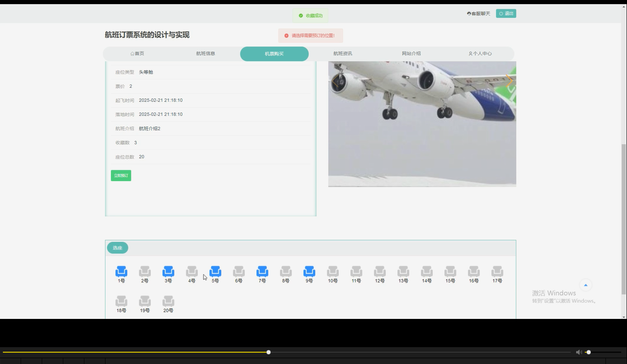Click right chevron on airplane carousel
This screenshot has height=364, width=627.
[x=510, y=81]
